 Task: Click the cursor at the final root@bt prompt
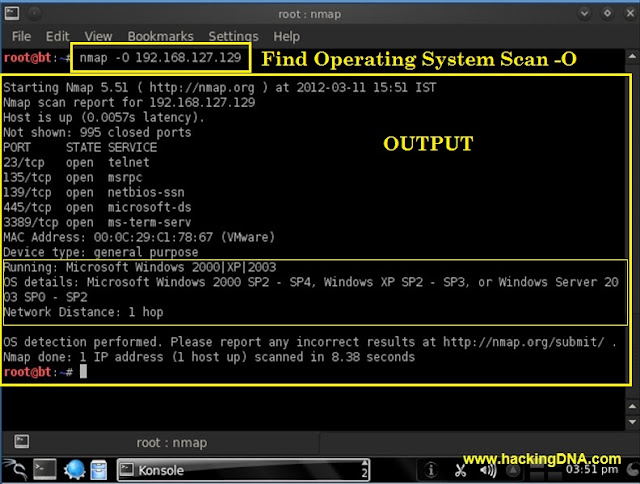click(x=83, y=372)
